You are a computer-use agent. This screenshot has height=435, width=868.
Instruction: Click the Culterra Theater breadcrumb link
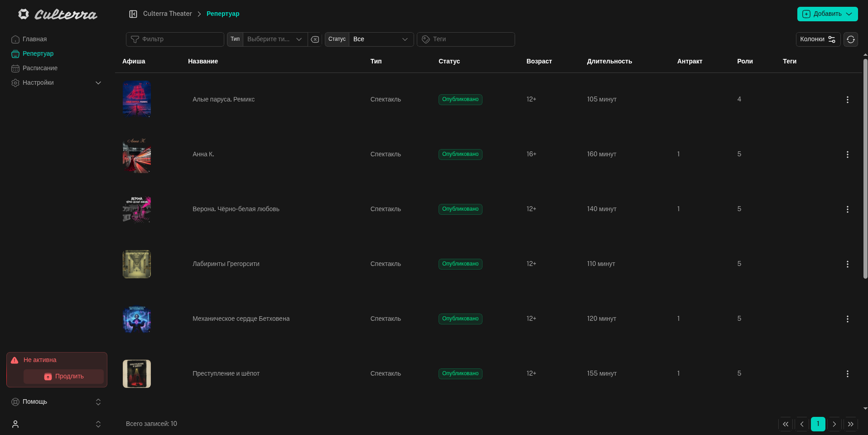(167, 14)
